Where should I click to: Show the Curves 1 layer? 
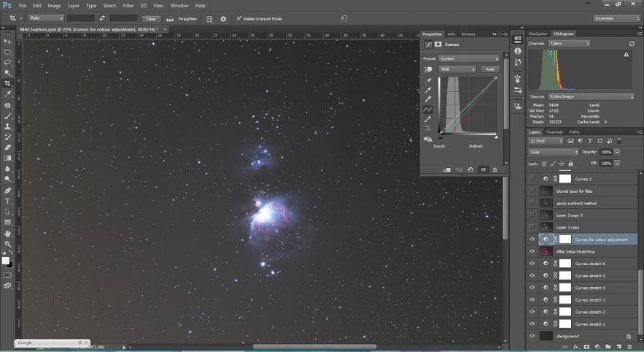[x=532, y=179]
